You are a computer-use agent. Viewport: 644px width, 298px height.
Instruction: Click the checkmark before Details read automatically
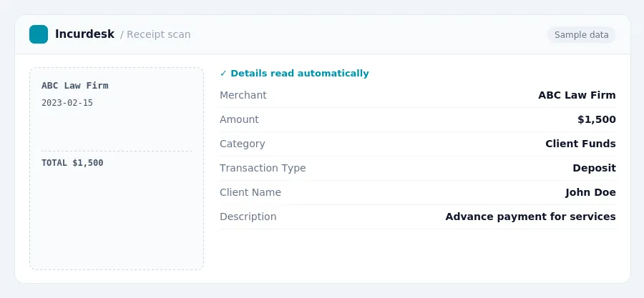pyautogui.click(x=223, y=74)
